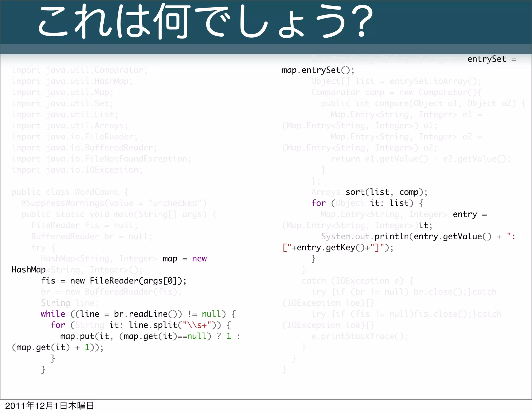
Task: Click the line 'import java.util.Set;'
Action: [x=62, y=104]
